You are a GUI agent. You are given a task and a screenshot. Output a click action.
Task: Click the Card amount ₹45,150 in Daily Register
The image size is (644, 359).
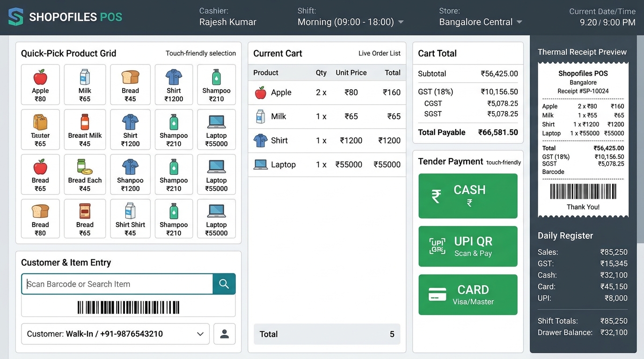614,287
